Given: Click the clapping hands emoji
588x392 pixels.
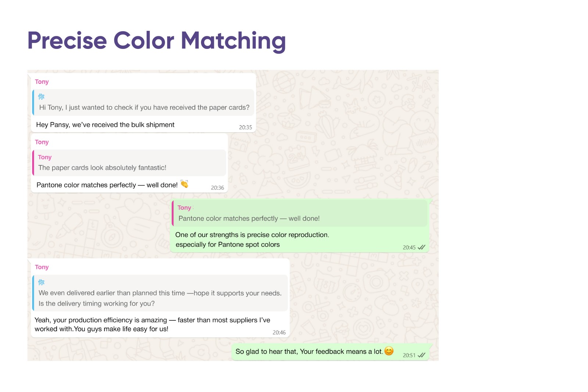Looking at the screenshot, I should (184, 184).
